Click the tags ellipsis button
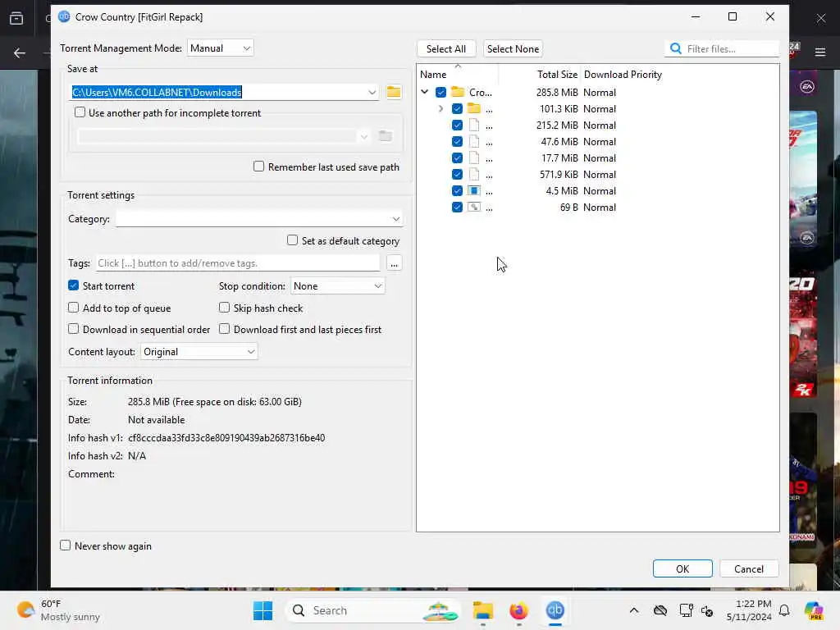 [394, 263]
